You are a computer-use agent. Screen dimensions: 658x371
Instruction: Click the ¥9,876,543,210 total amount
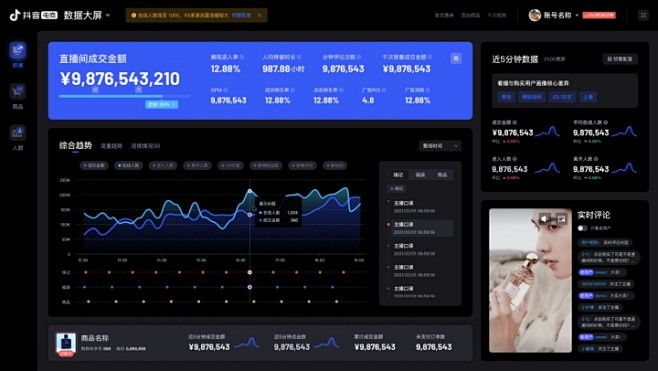coord(120,79)
